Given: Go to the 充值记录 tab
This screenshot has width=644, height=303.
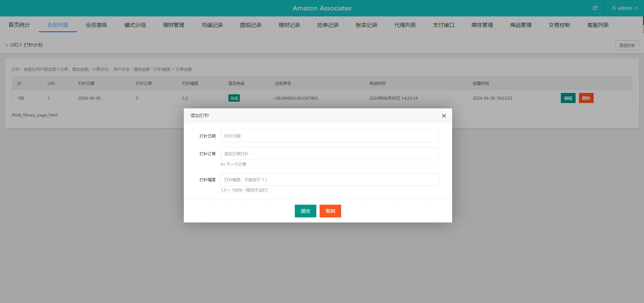Looking at the screenshot, I should (x=212, y=25).
